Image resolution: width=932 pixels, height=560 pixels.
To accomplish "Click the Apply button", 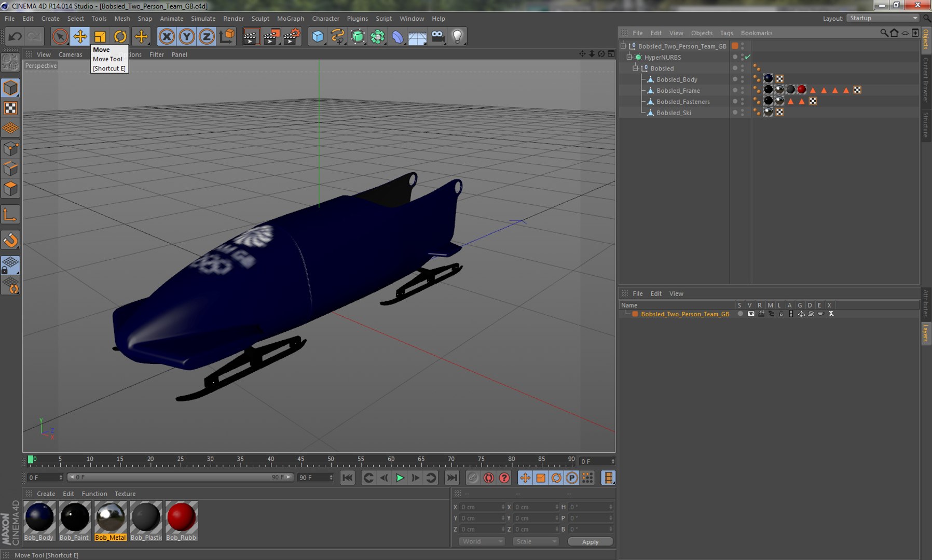I will 590,542.
